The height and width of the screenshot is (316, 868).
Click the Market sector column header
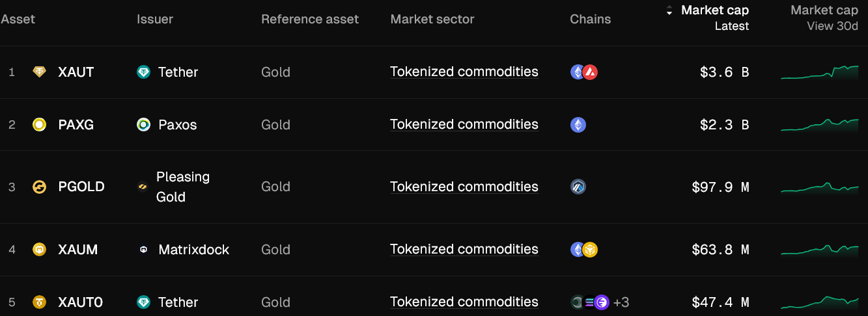coord(432,20)
